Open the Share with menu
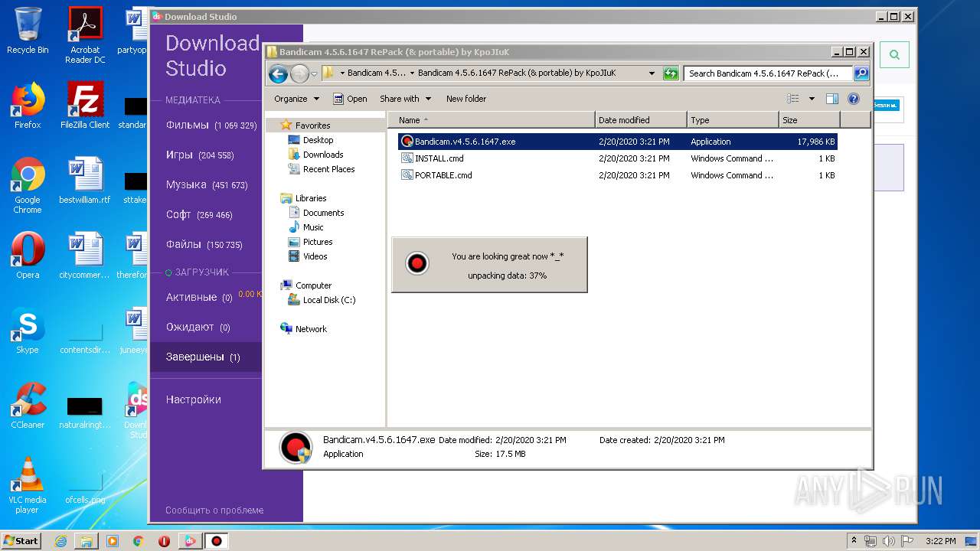The image size is (980, 551). pos(406,99)
